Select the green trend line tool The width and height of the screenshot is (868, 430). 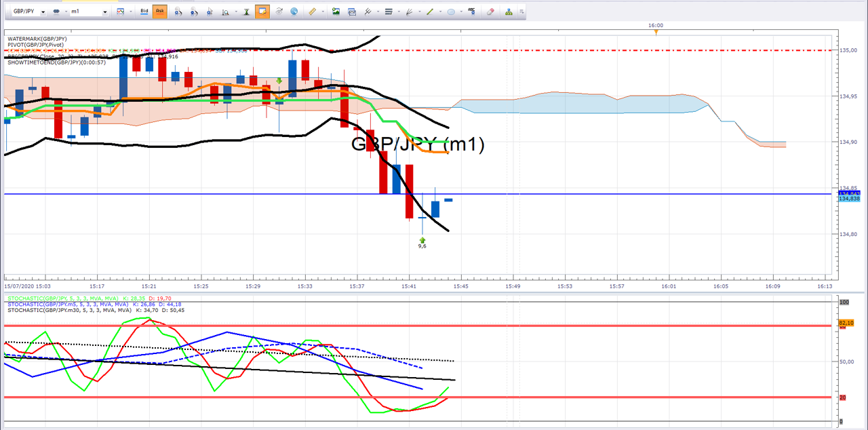[430, 12]
